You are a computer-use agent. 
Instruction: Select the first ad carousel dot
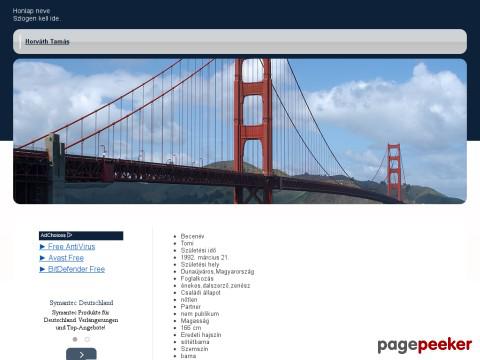pos(75,339)
